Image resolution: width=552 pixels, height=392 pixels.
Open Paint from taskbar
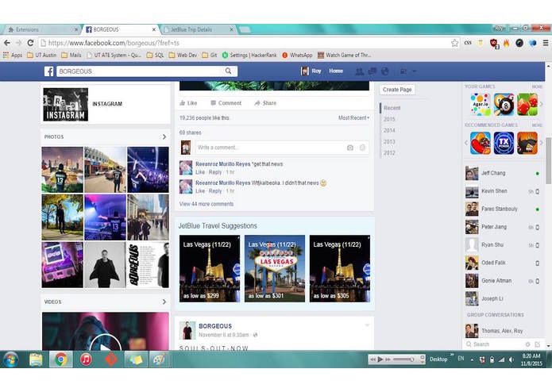tap(158, 359)
